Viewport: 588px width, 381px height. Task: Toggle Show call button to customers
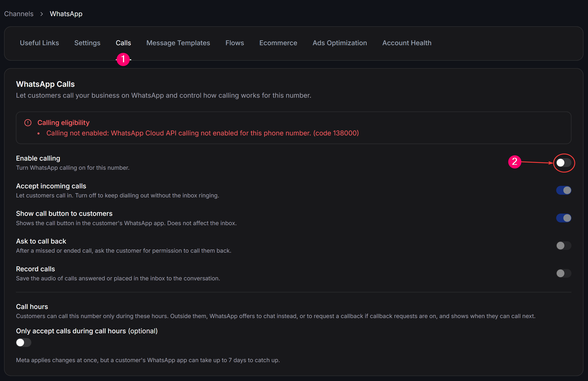click(x=563, y=218)
